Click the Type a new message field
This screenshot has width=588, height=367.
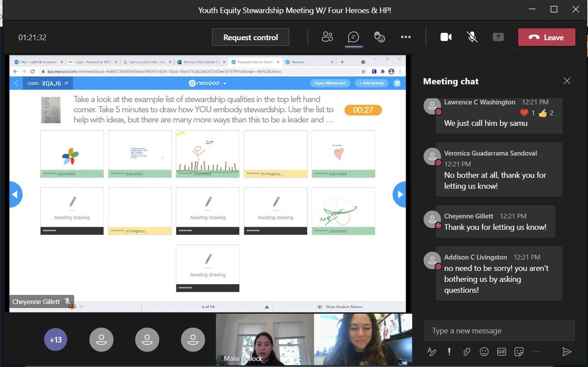pos(499,331)
